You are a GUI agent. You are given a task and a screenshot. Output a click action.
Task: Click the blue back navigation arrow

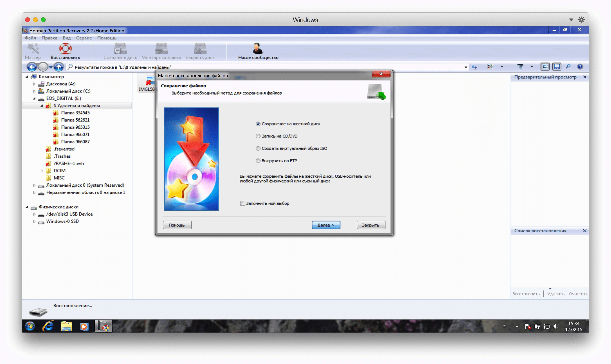pos(32,67)
